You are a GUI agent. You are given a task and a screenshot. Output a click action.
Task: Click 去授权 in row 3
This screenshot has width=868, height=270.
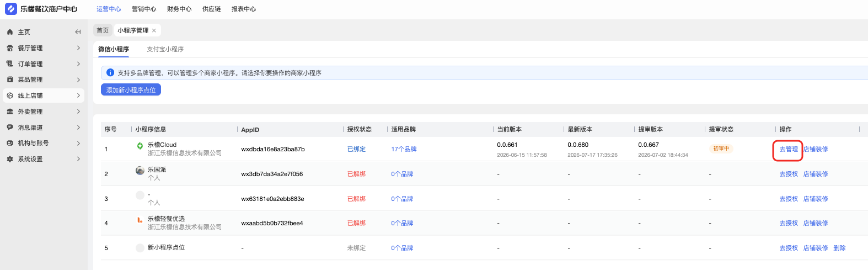(789, 199)
